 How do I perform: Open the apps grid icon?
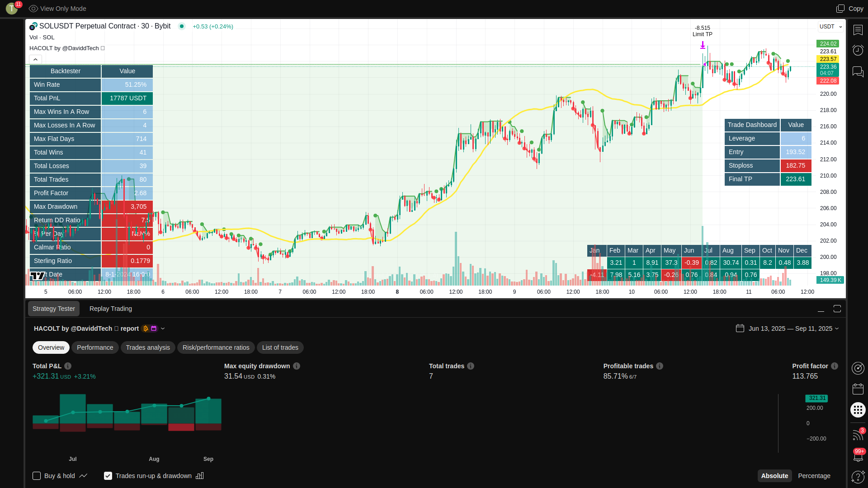pyautogui.click(x=858, y=410)
